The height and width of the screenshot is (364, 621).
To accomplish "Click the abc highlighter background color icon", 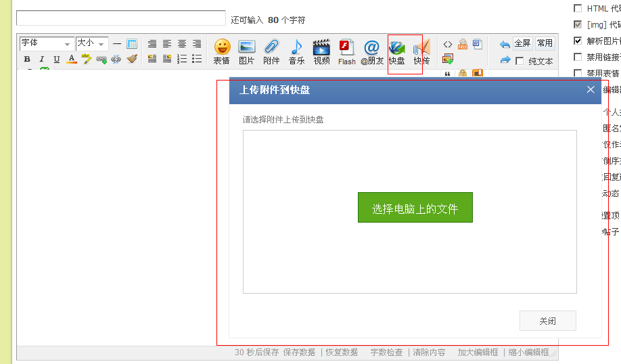I will click(87, 59).
